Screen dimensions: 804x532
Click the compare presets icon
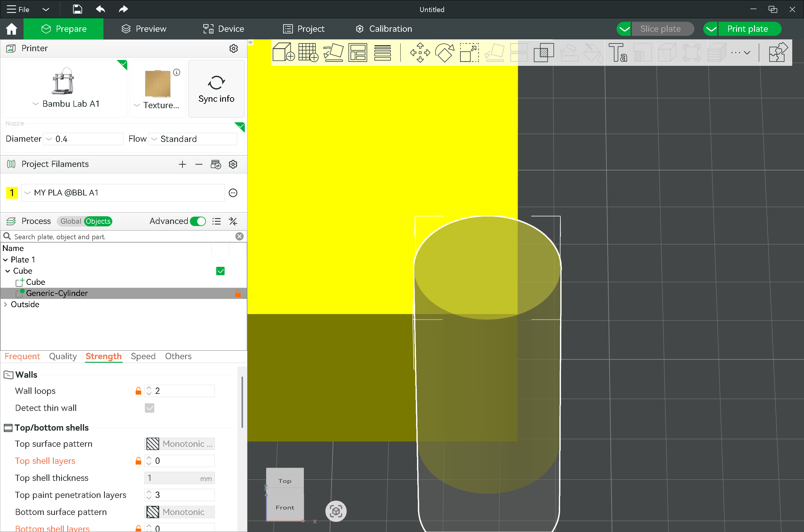233,221
